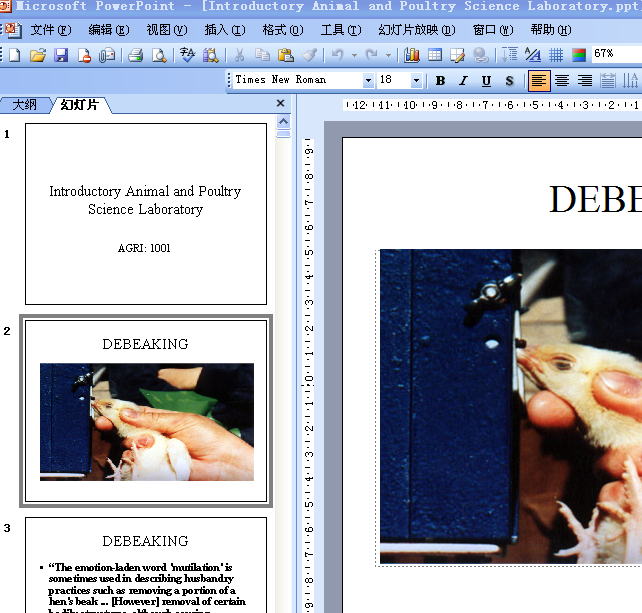
Task: Open the 幻灯片放映 slide show menu
Action: (x=416, y=30)
